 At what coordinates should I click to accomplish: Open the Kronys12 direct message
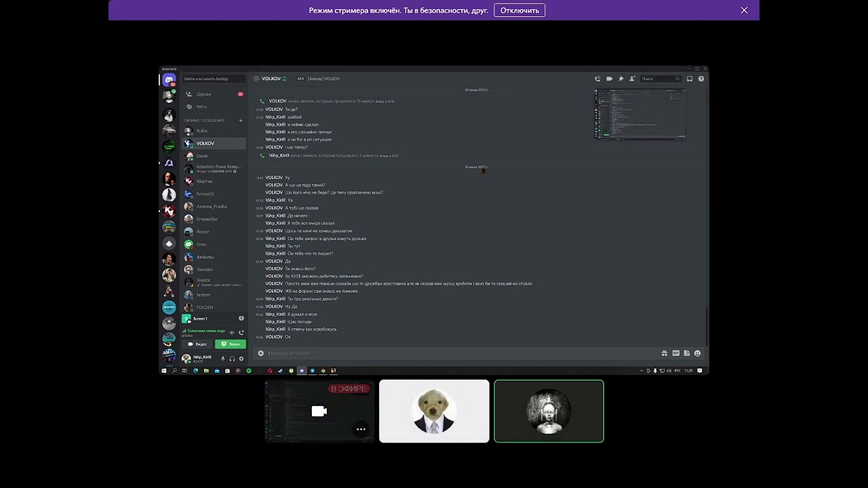tap(214, 194)
